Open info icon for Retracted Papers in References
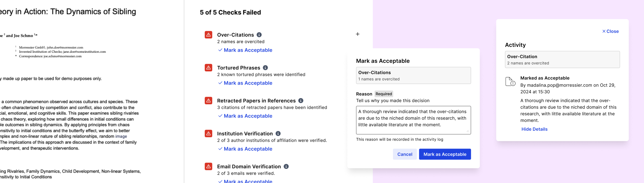Image resolution: width=644 pixels, height=183 pixels. (x=301, y=101)
